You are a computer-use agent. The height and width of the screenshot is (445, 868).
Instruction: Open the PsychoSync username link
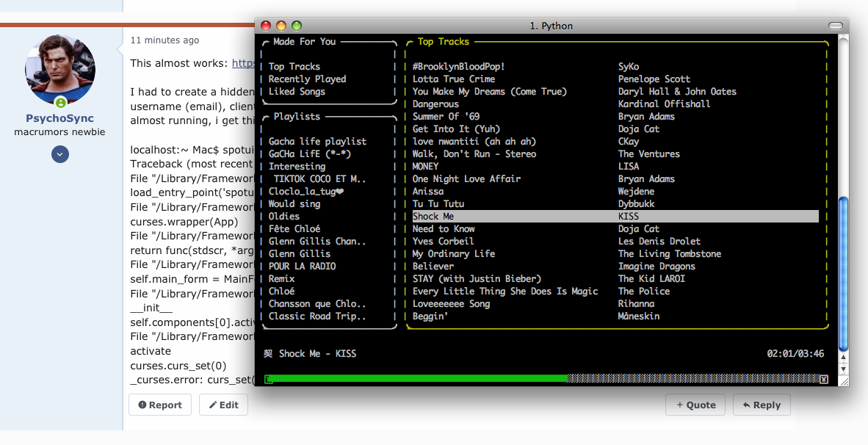59,118
